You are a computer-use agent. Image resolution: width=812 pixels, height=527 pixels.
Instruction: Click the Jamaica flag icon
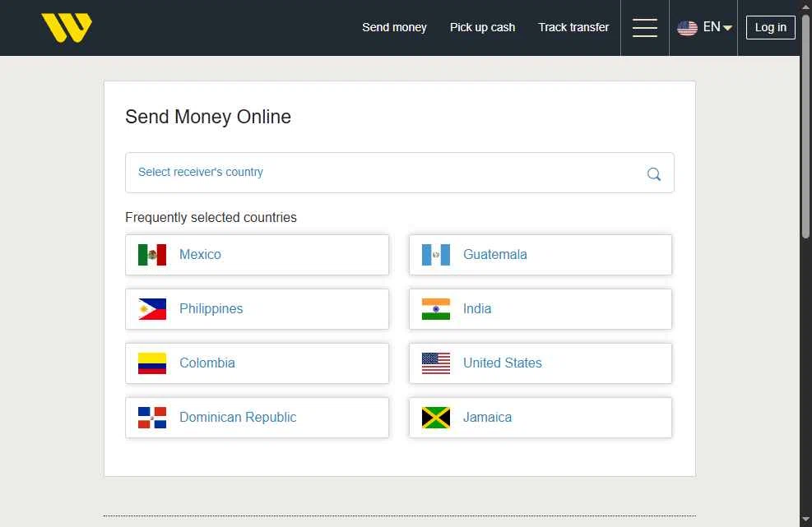click(435, 418)
